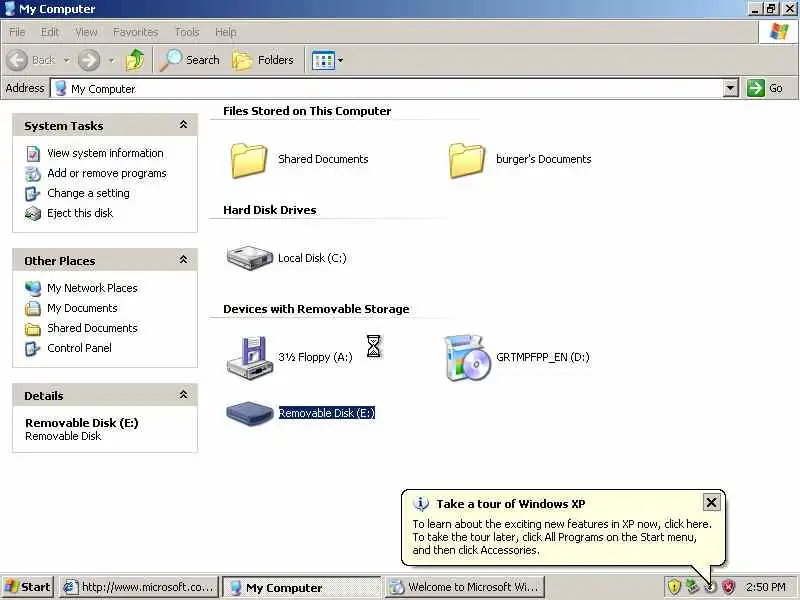Click Eject this disk link

tap(80, 213)
